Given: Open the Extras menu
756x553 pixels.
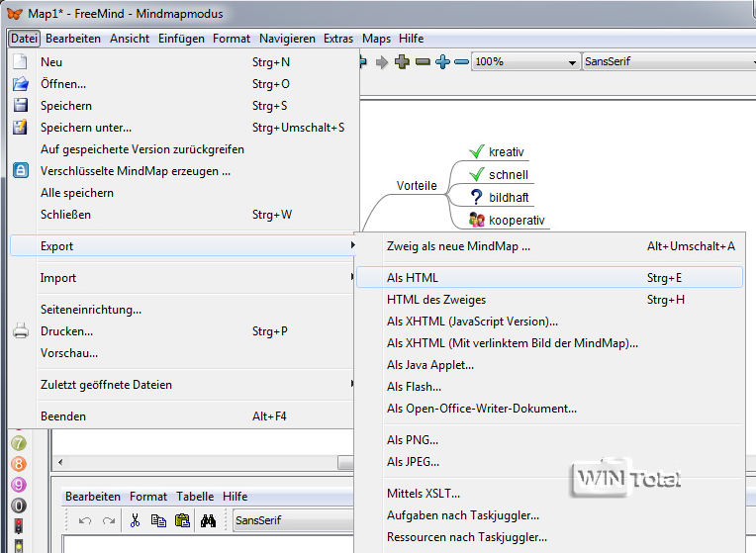Looking at the screenshot, I should pos(338,39).
